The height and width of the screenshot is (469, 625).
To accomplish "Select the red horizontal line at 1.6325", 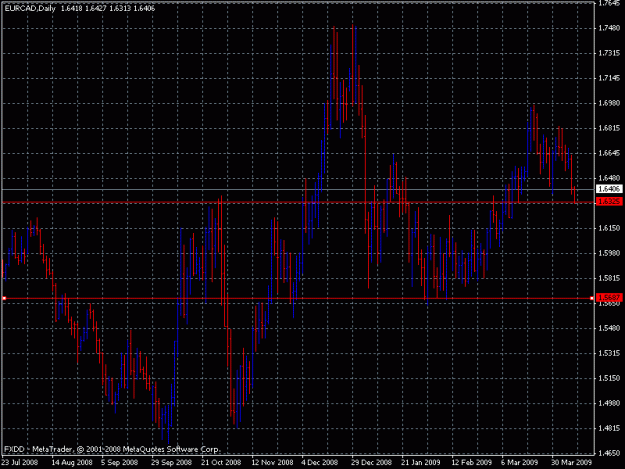I will point(298,203).
